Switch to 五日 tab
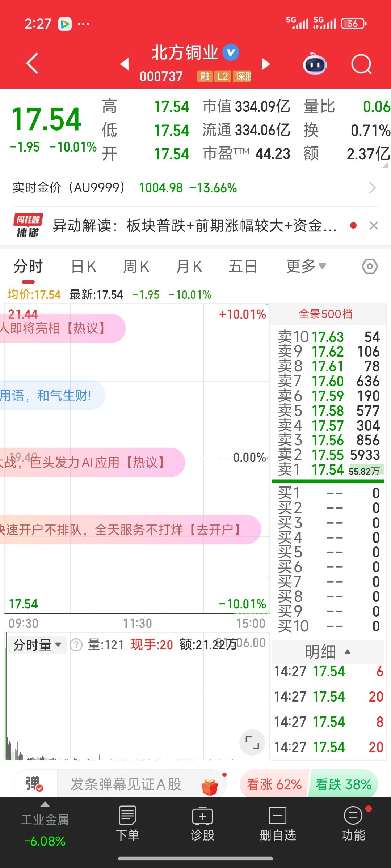 tap(243, 267)
